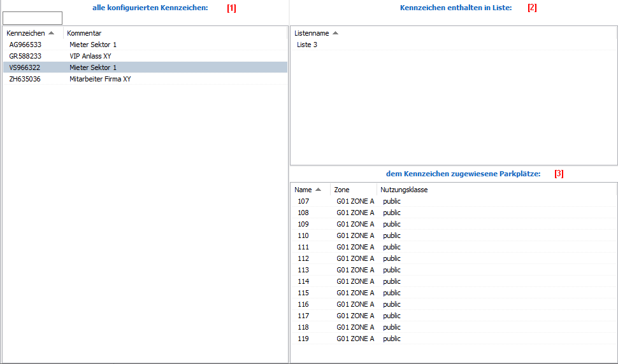Select the Liste 3 entry
The width and height of the screenshot is (618, 364).
307,45
